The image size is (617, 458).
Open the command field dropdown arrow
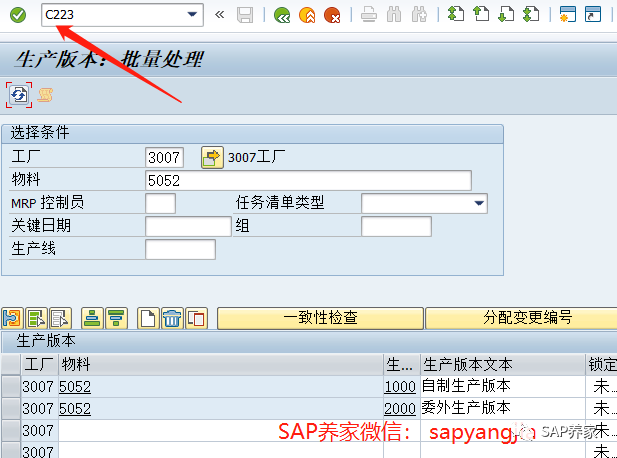point(192,15)
